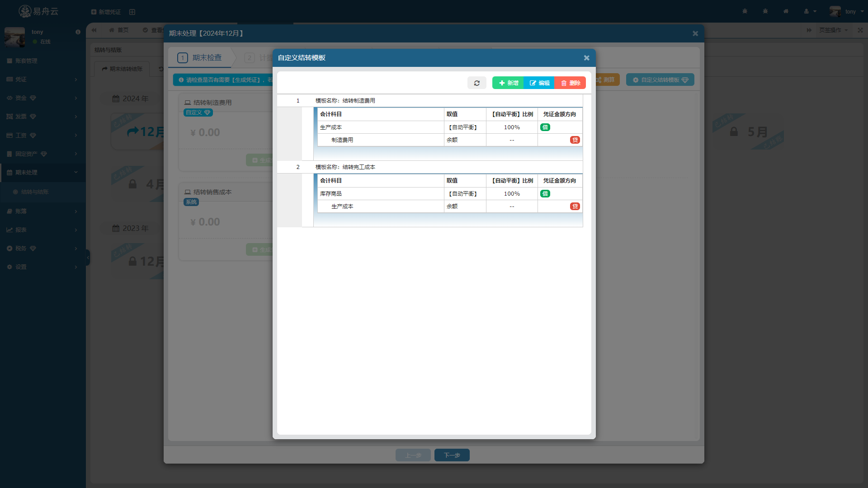Toggle fullscreen with the expand-arrows icon

click(860, 30)
